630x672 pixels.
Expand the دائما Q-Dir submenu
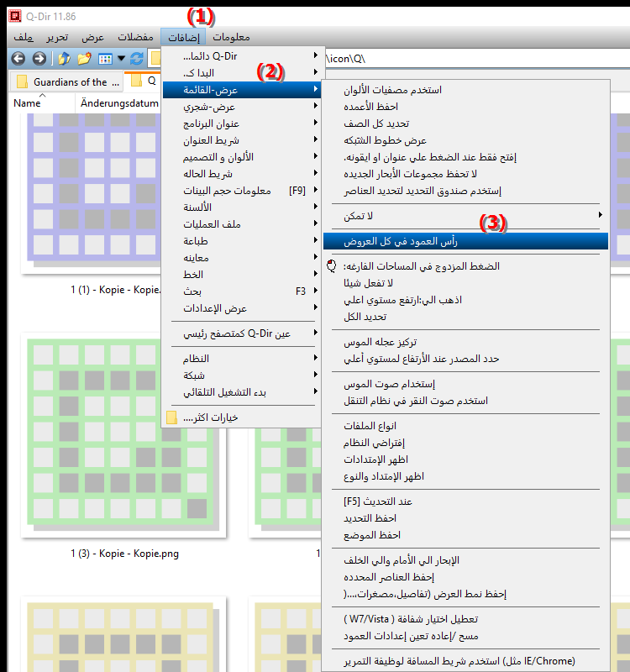click(x=242, y=56)
